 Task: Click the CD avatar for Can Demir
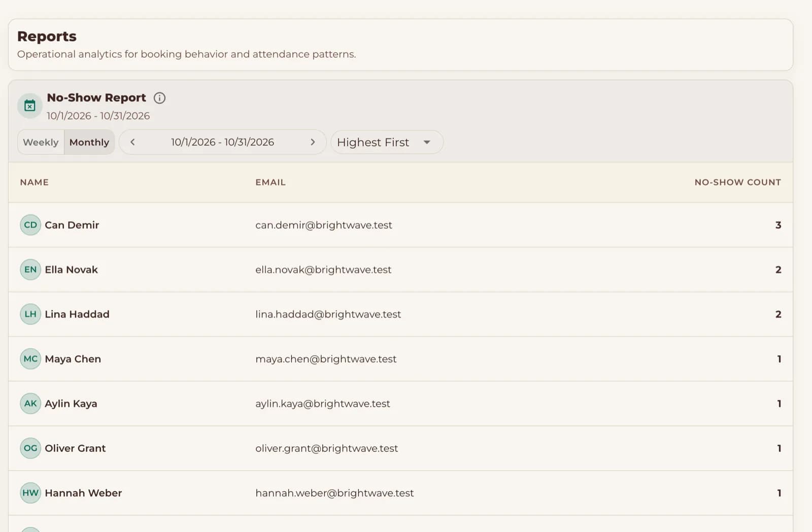pyautogui.click(x=30, y=225)
